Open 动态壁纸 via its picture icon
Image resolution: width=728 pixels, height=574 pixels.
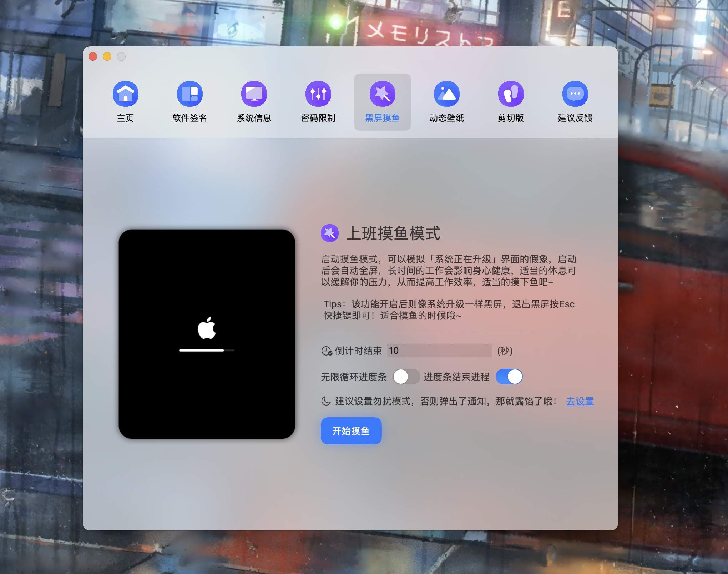pos(446,94)
